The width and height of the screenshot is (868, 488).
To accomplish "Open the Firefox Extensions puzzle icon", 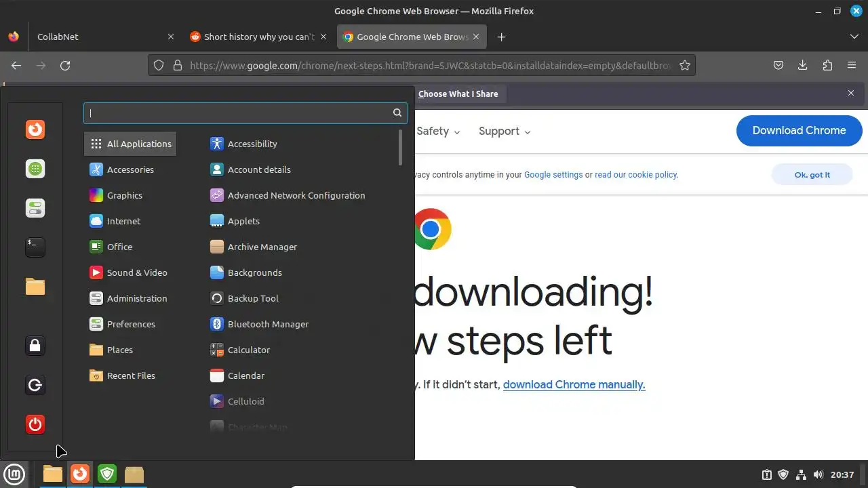I will (827, 65).
